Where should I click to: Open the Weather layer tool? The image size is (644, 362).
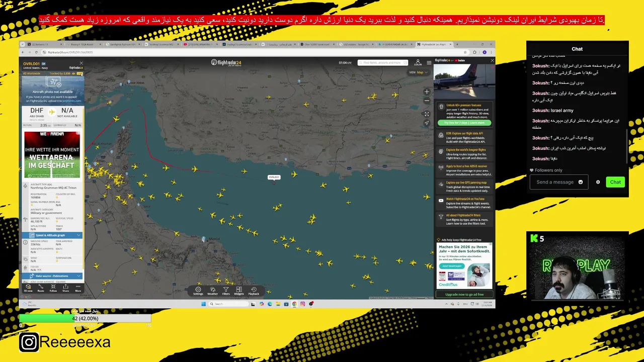212,291
